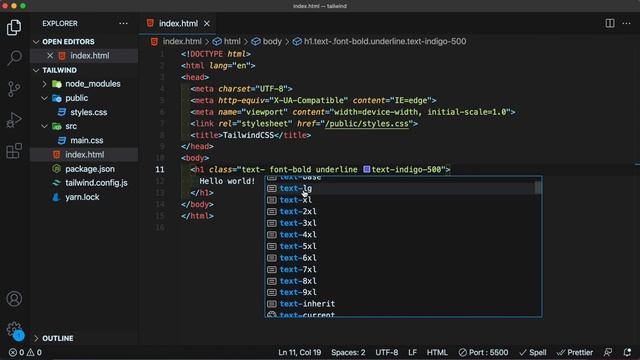The height and width of the screenshot is (360, 640).
Task: Open the Extensions view icon
Action: point(14,151)
